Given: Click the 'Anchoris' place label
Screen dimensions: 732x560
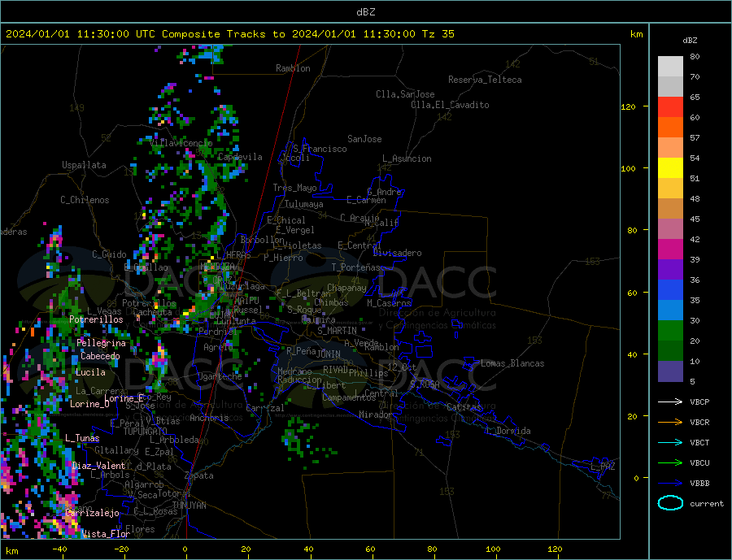Looking at the screenshot, I should click(x=210, y=418).
